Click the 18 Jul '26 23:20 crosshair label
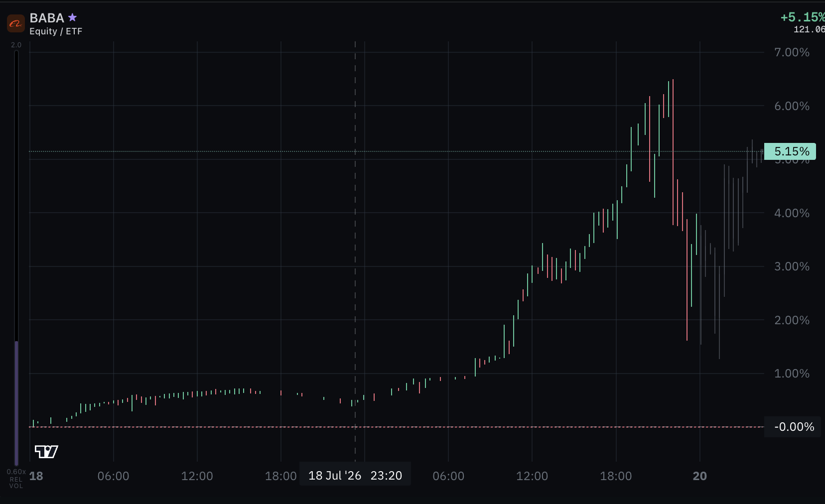825x504 pixels. point(355,476)
